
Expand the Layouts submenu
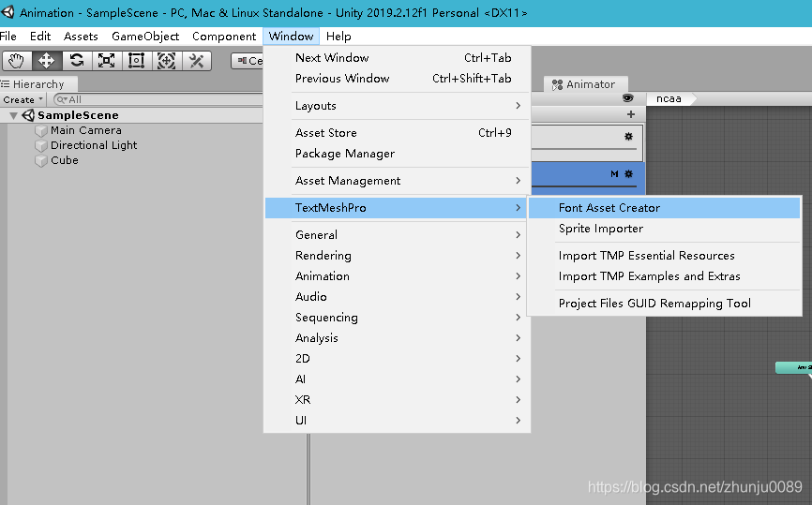click(398, 106)
